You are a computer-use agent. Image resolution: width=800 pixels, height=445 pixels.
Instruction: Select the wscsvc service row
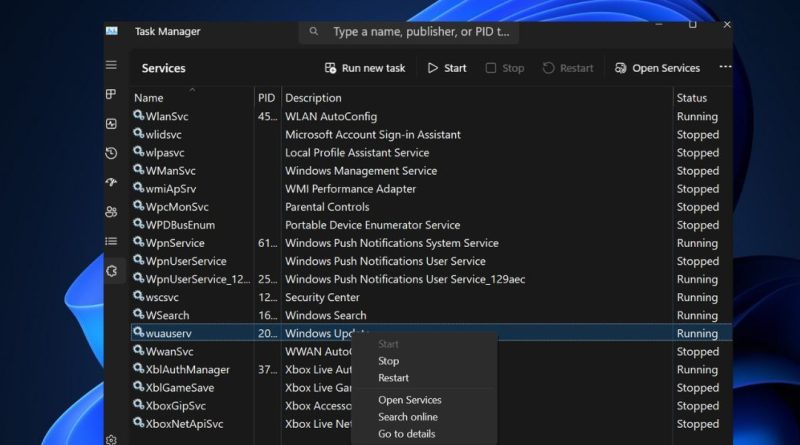pos(432,297)
